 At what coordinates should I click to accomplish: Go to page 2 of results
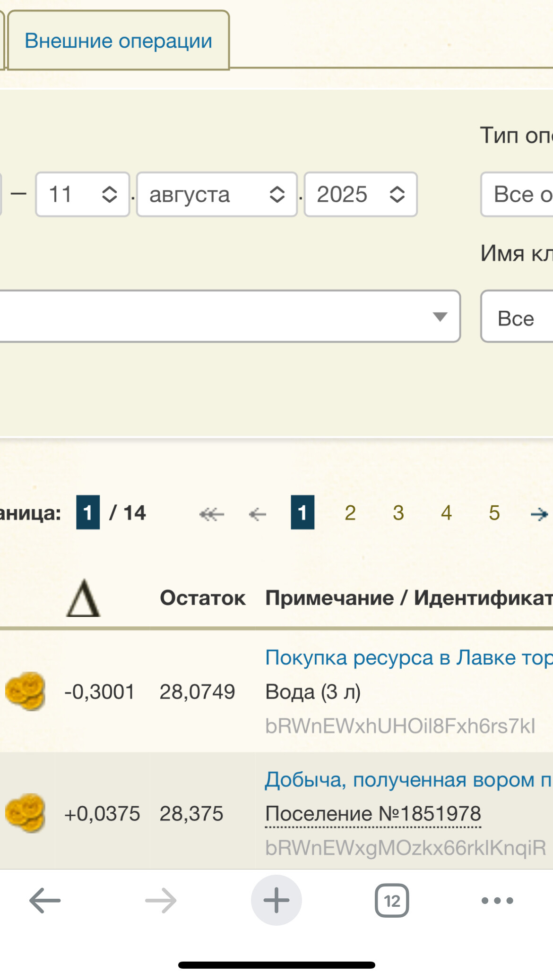[350, 513]
